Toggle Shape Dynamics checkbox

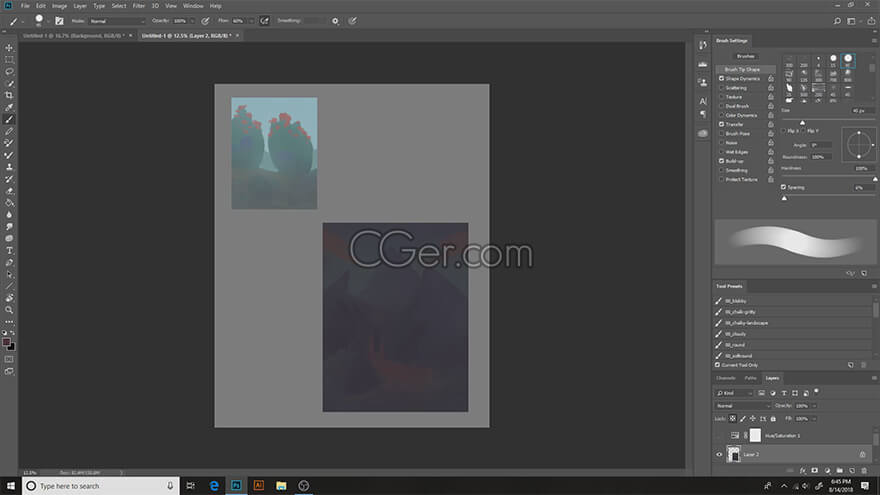tap(721, 79)
